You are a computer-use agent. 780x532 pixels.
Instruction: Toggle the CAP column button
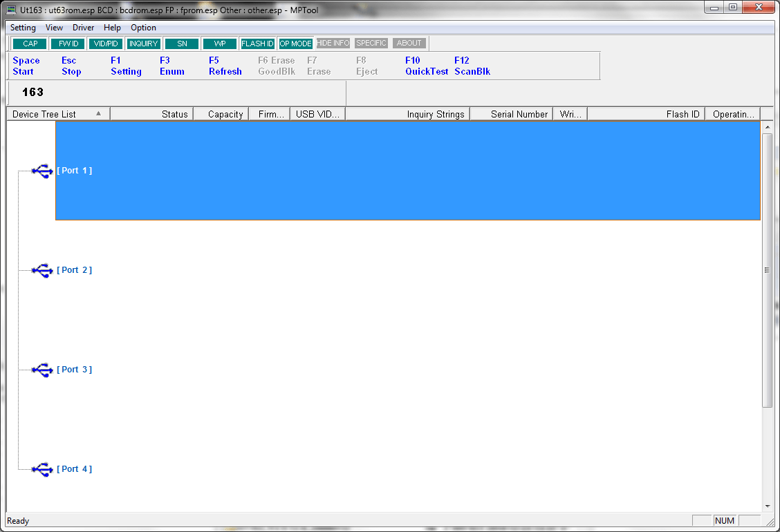(x=30, y=44)
